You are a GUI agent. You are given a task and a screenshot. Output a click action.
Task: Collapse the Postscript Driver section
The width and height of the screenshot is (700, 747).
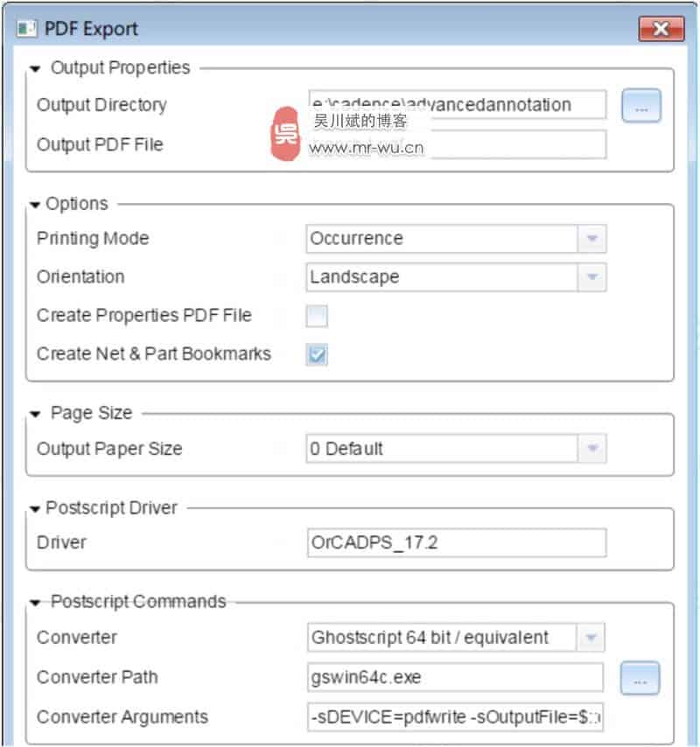click(x=35, y=509)
